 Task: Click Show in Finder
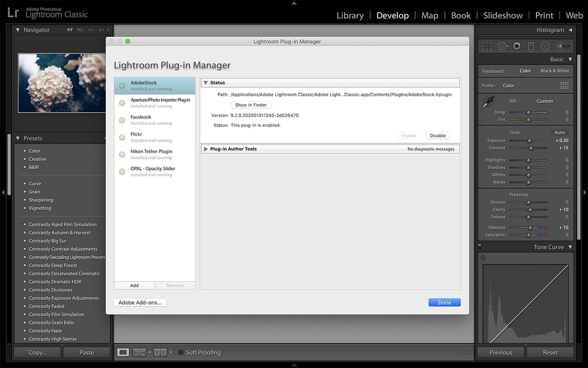pyautogui.click(x=251, y=105)
